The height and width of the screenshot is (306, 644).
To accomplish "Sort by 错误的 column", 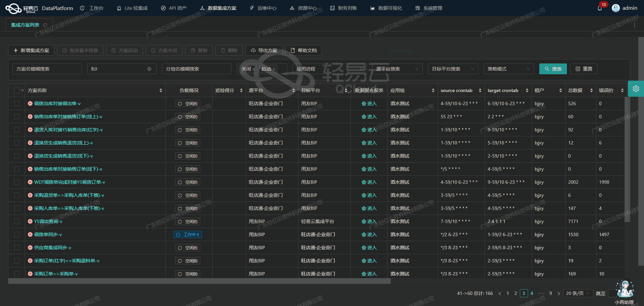I will tap(622, 90).
